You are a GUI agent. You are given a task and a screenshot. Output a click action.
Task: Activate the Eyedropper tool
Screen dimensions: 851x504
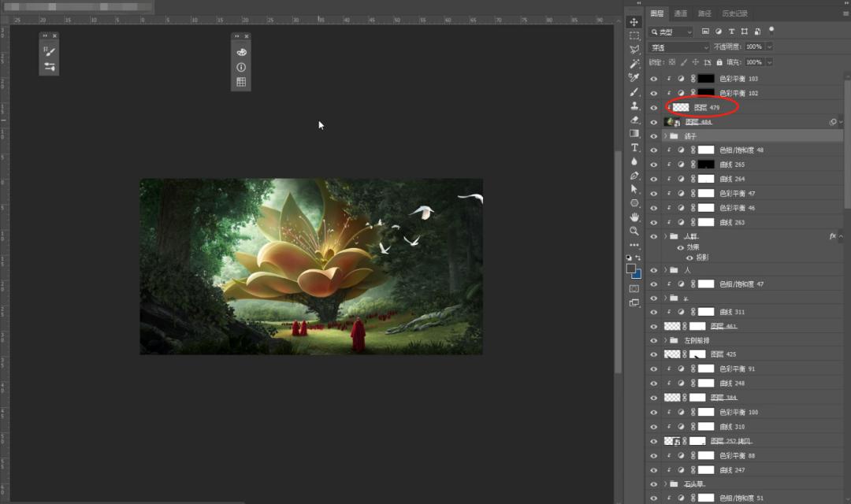tap(634, 77)
